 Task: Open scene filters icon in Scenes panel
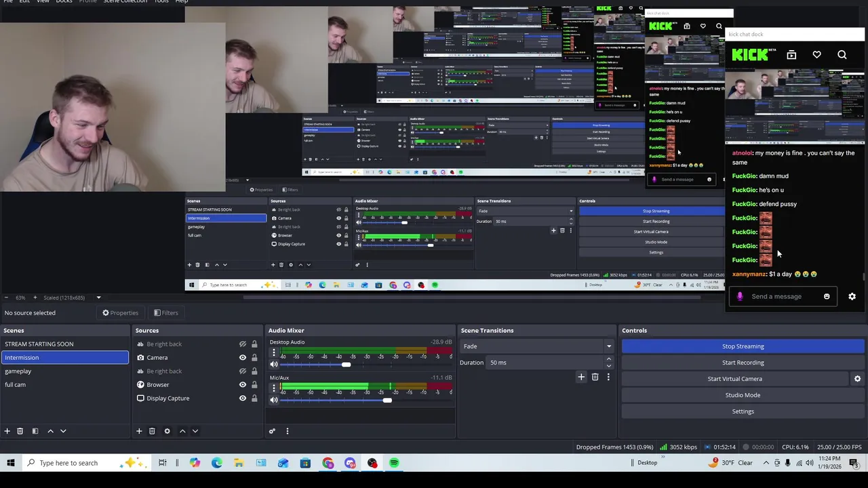click(35, 431)
